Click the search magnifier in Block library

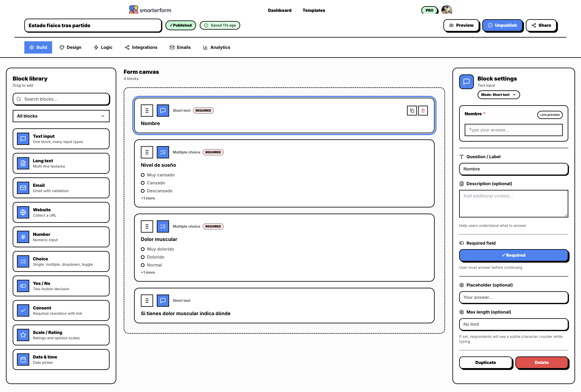[19, 99]
